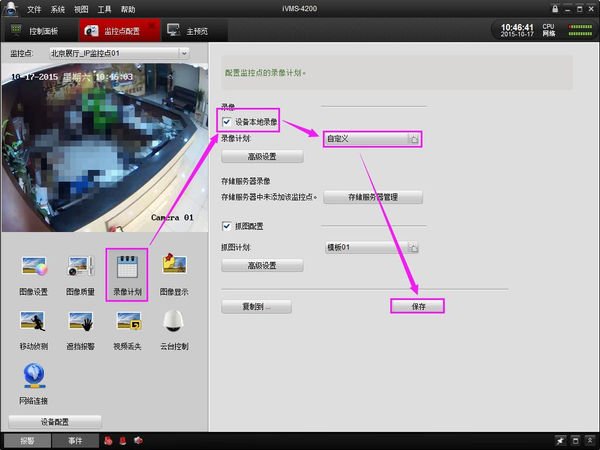Open the 网络连接 network connection icon

pos(34,376)
